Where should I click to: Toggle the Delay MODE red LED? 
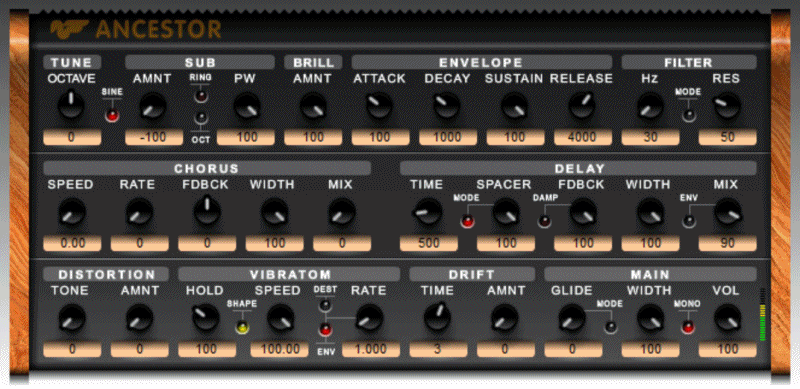467,222
